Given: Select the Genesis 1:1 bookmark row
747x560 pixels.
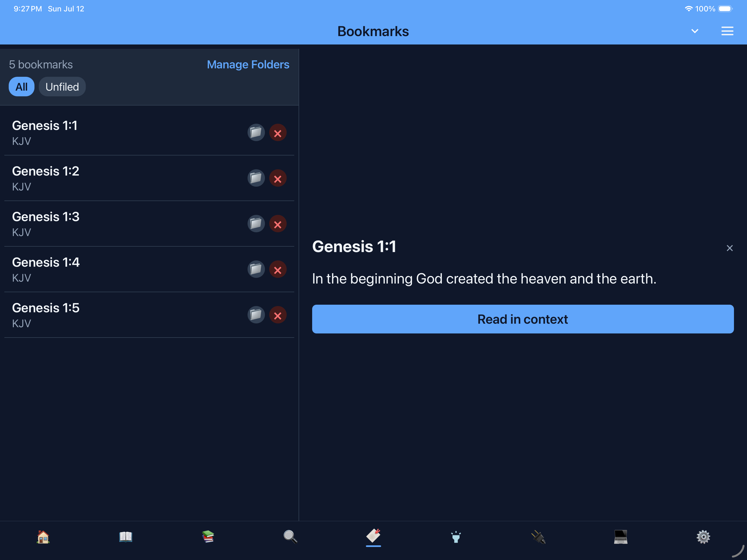Looking at the screenshot, I should [149, 133].
